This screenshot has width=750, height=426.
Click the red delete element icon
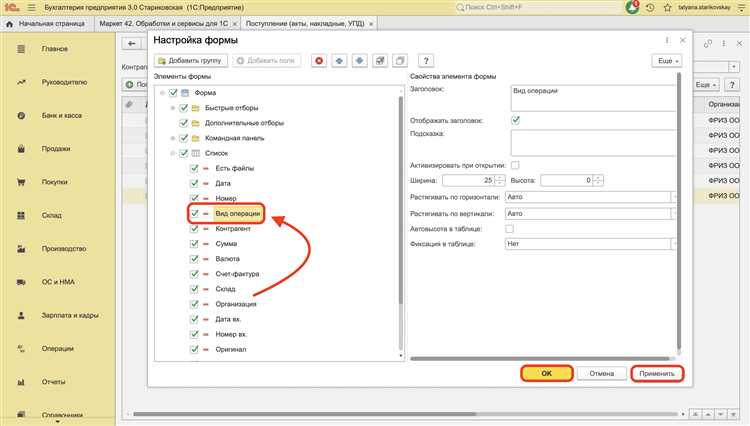[x=319, y=61]
